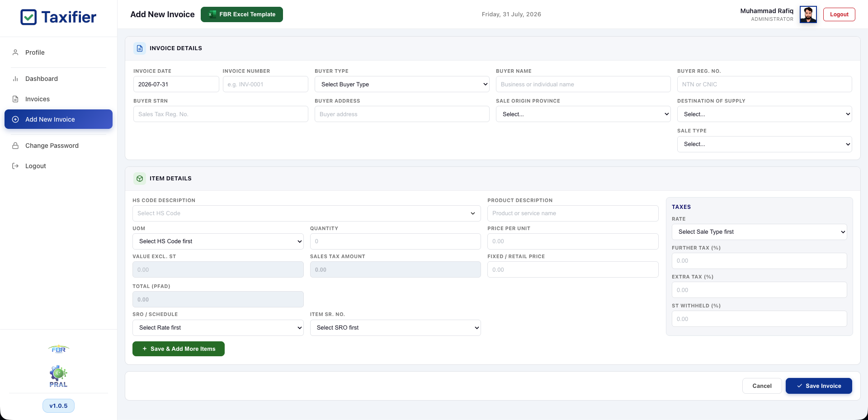Click the Further Tax (%) field
This screenshot has width=868, height=420.
759,261
